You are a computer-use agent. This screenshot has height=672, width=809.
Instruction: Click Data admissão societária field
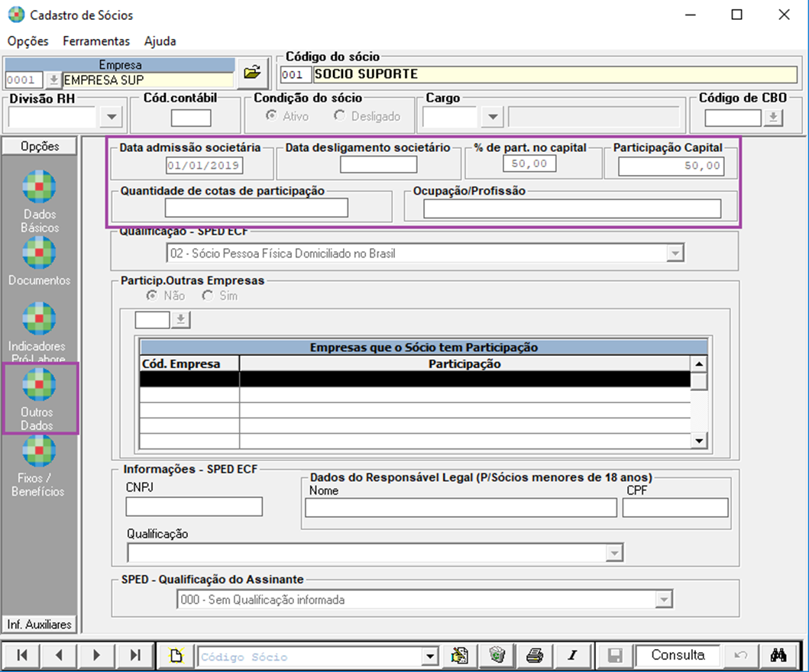[204, 166]
